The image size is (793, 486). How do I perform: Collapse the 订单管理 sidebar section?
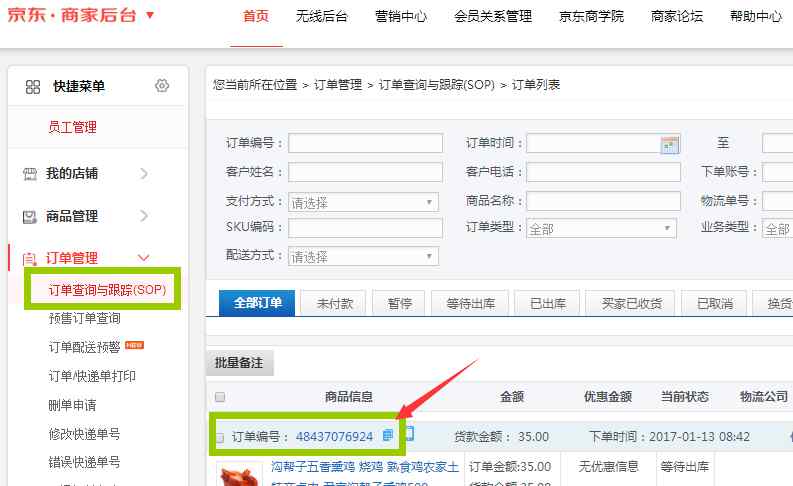click(144, 258)
